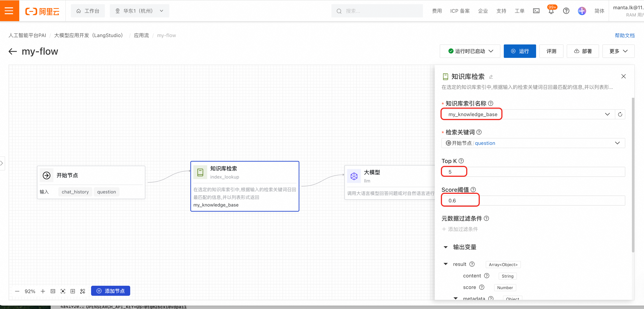
Task: Open the 检索关键词 dropdown
Action: tap(617, 143)
